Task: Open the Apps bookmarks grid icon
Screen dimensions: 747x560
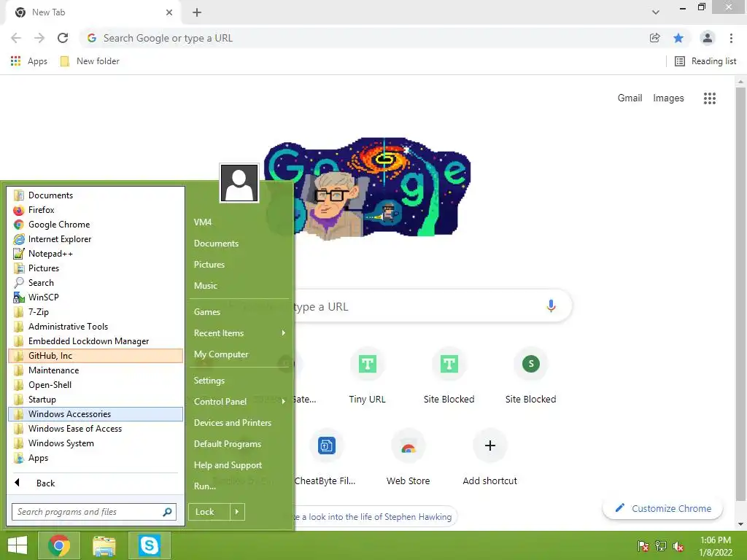Action: point(16,61)
